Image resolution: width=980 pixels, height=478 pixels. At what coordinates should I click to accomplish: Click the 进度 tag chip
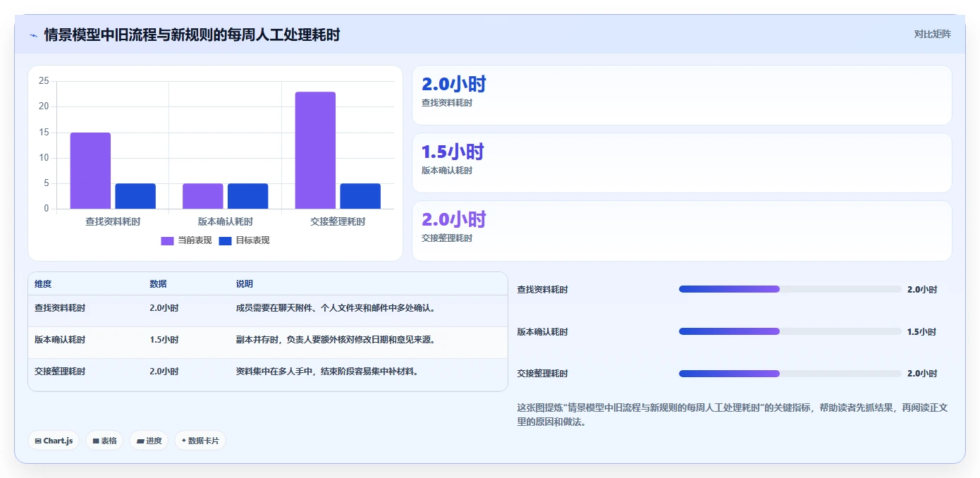point(149,441)
